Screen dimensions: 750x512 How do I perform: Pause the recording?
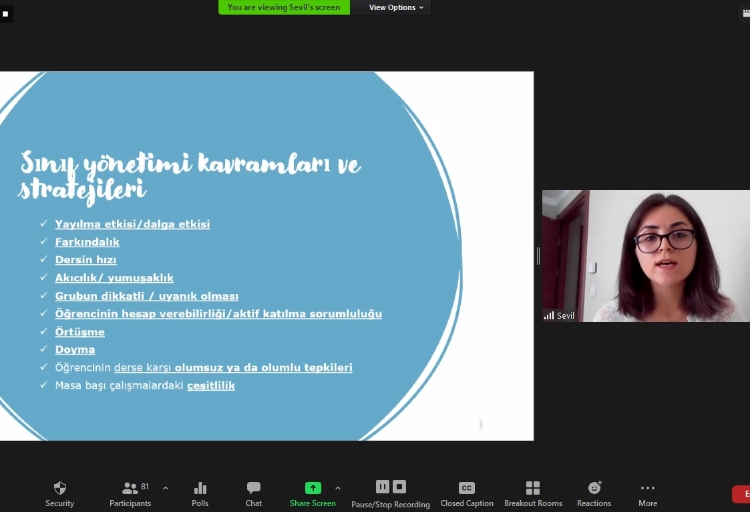tap(382, 486)
